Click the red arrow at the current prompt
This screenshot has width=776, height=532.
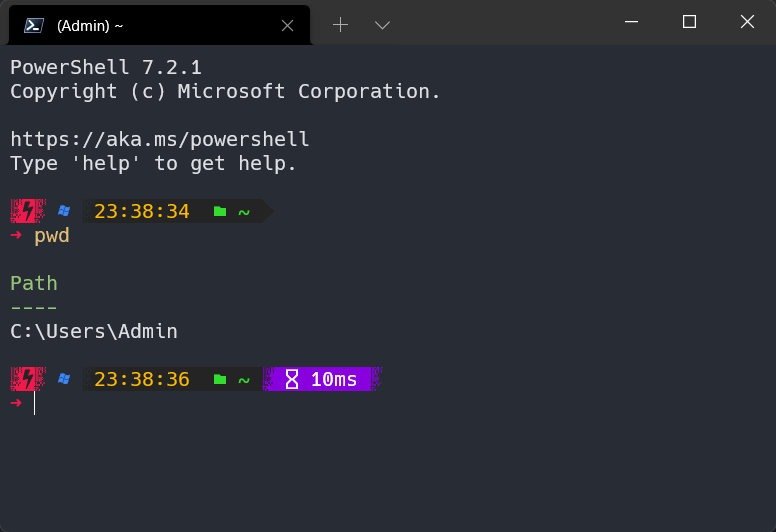click(x=16, y=403)
